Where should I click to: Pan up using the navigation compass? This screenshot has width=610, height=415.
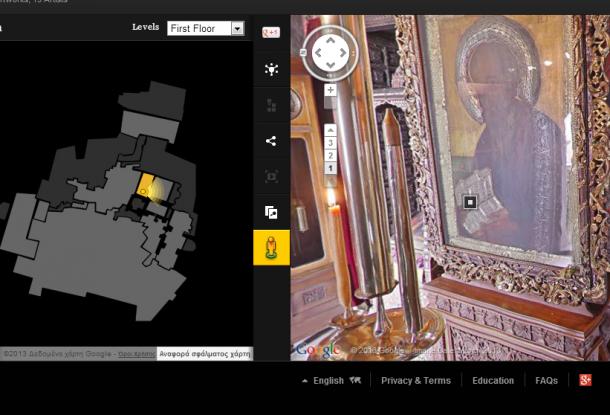(x=330, y=38)
